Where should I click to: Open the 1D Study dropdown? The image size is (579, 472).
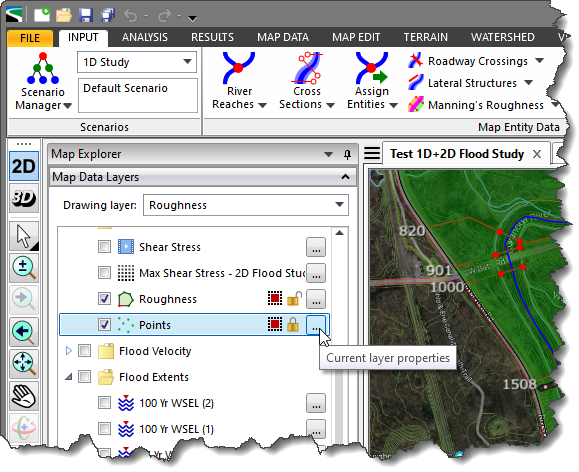pos(137,62)
